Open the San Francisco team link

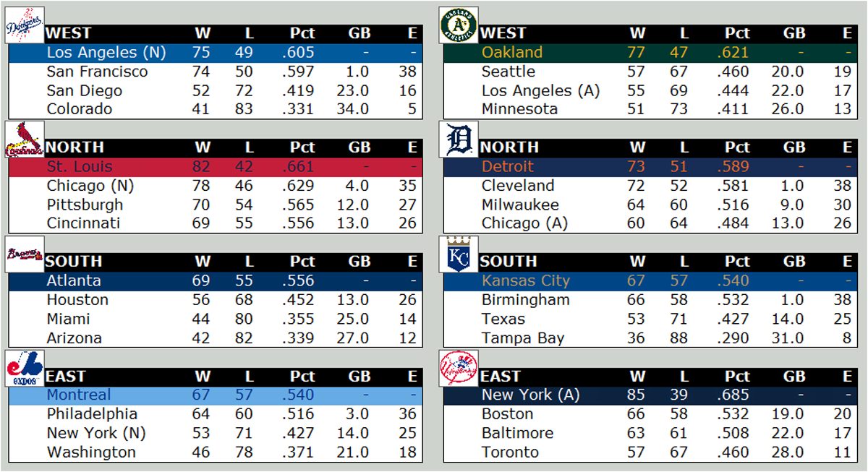(97, 72)
